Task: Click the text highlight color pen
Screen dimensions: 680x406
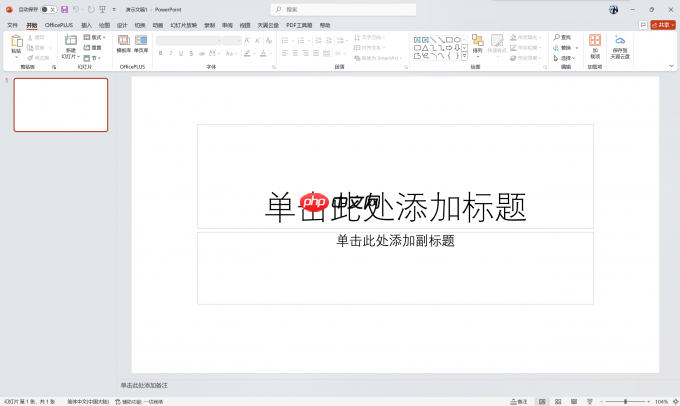Action: [x=247, y=53]
